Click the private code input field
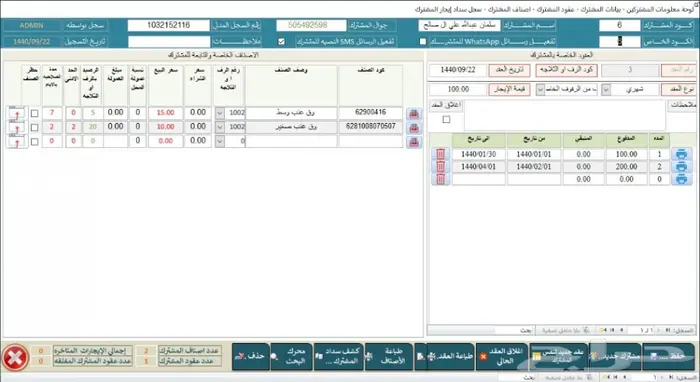The width and height of the screenshot is (700, 382). (619, 42)
